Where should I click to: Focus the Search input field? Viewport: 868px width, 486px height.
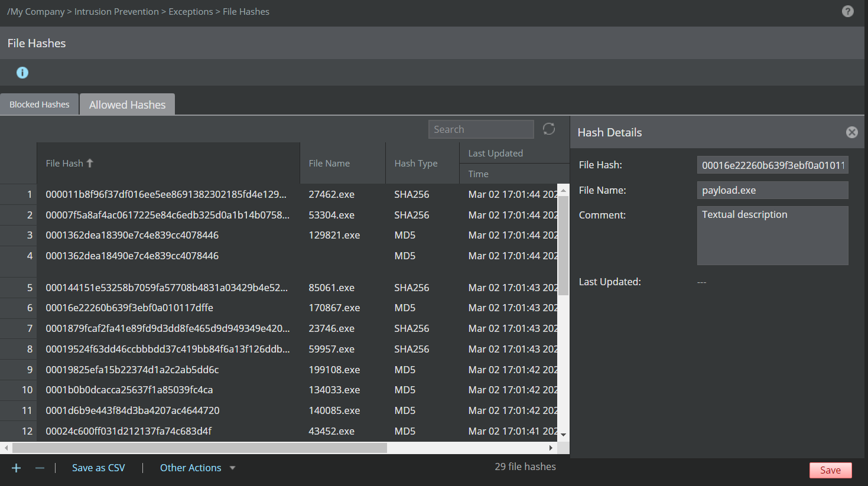(481, 129)
